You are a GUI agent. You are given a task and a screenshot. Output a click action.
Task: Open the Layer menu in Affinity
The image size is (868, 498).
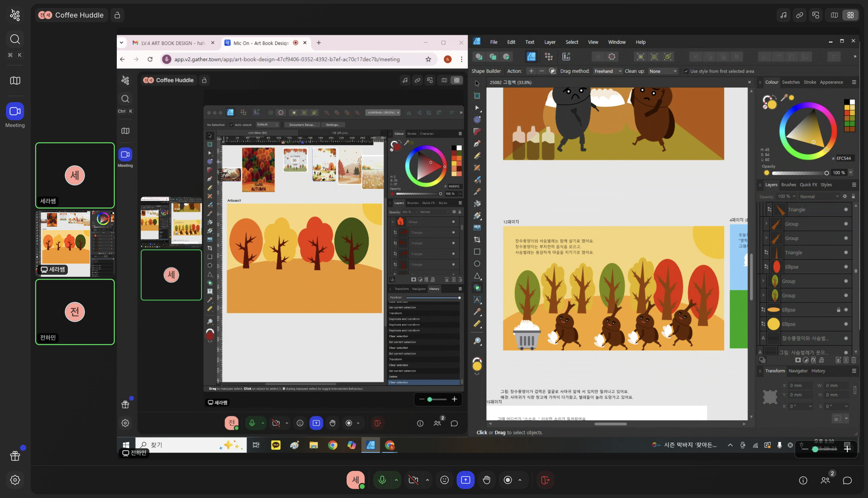click(x=550, y=42)
